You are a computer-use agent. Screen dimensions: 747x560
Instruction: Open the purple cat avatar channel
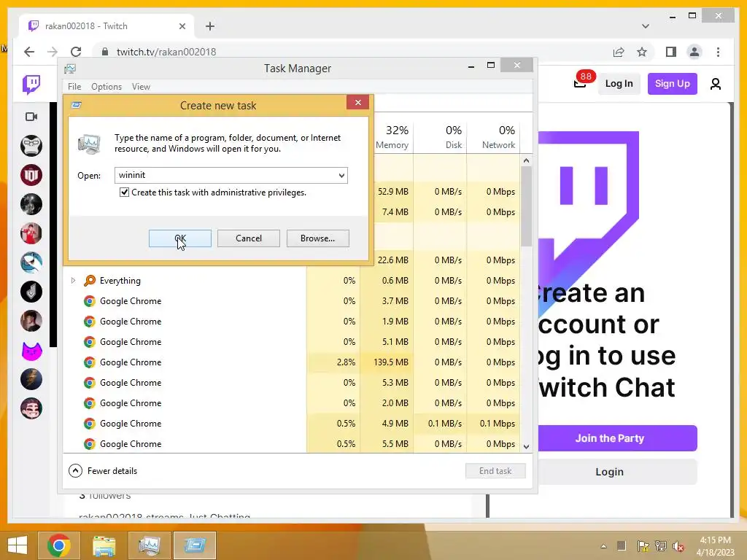click(31, 351)
